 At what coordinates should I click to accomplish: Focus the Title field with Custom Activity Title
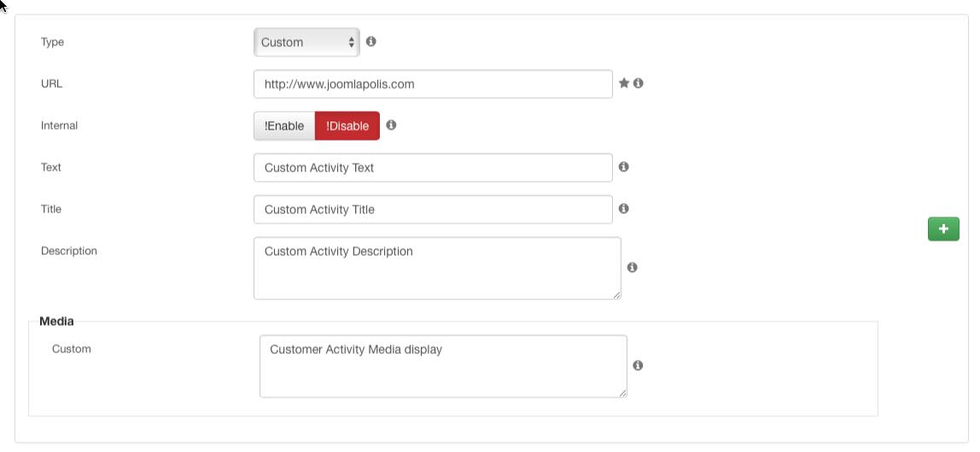coord(433,209)
